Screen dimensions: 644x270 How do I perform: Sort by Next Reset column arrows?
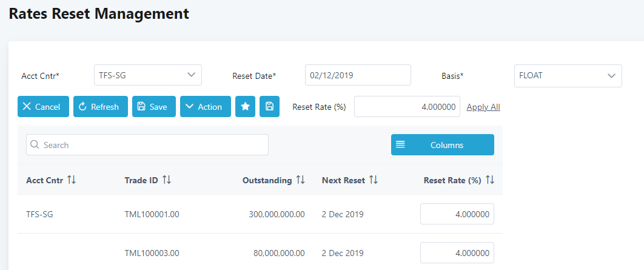pyautogui.click(x=374, y=180)
